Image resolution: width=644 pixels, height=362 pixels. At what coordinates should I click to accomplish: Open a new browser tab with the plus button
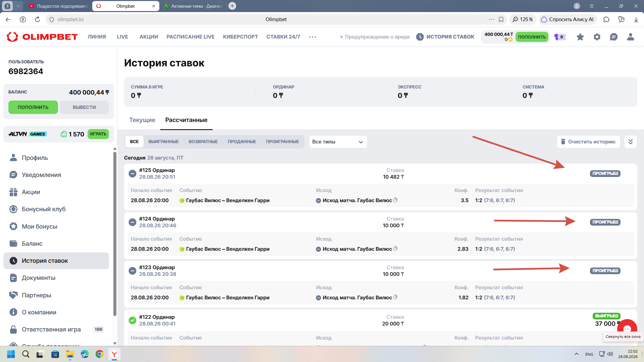[232, 6]
